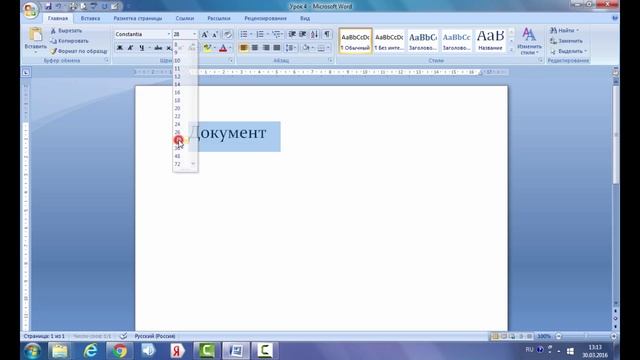The height and width of the screenshot is (360, 640).
Task: Switch to the Разметка страницы tab
Action: pos(138,18)
